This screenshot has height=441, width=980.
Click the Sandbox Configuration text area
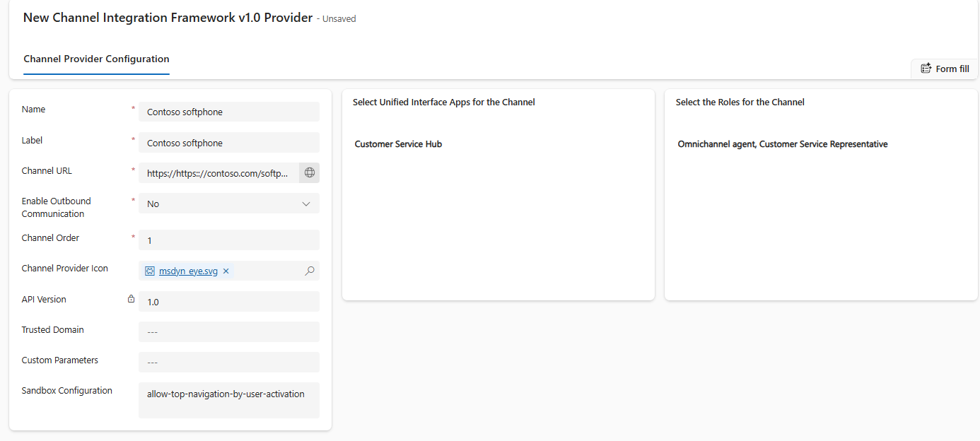(x=228, y=400)
